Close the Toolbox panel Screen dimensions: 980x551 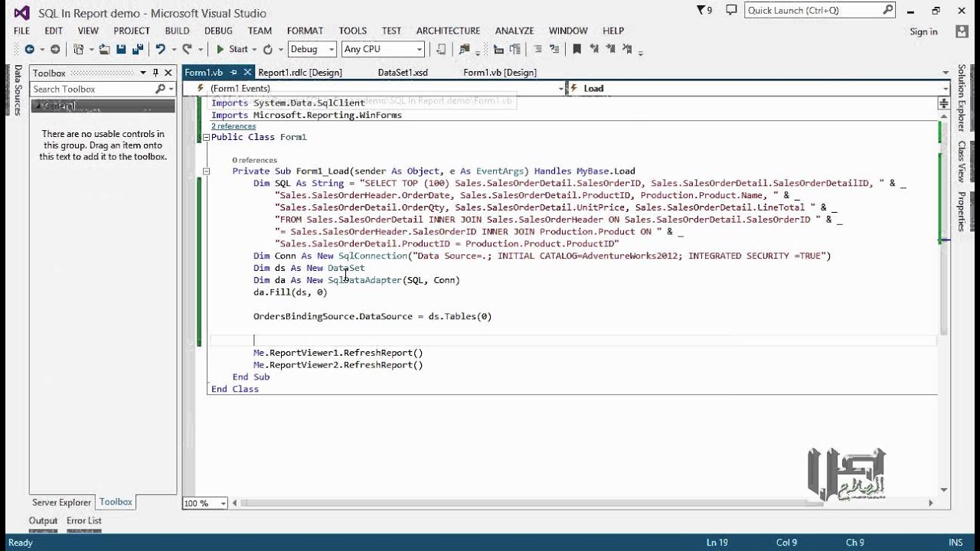point(168,73)
